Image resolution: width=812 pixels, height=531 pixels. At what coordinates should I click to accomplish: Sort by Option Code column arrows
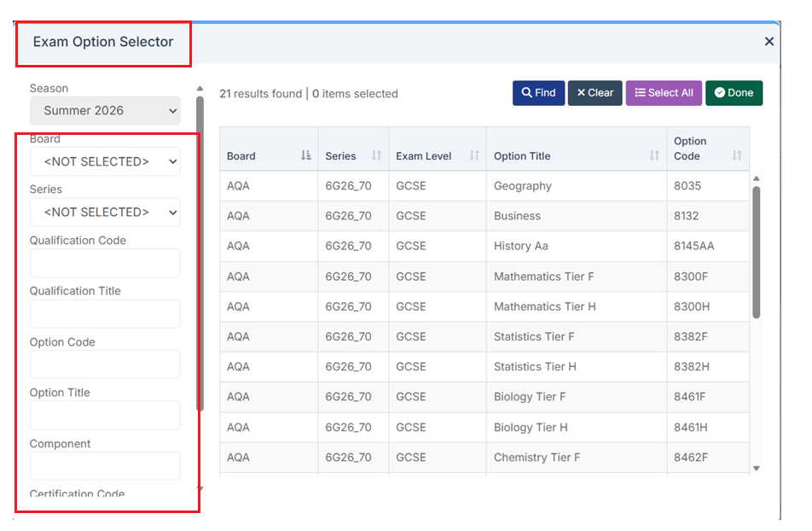736,155
